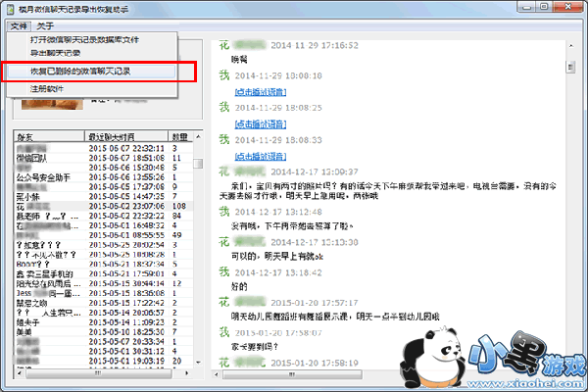Viewport: 588px width, 392px height.
Task: Select 微信团队 contact row
Action: tap(104, 159)
